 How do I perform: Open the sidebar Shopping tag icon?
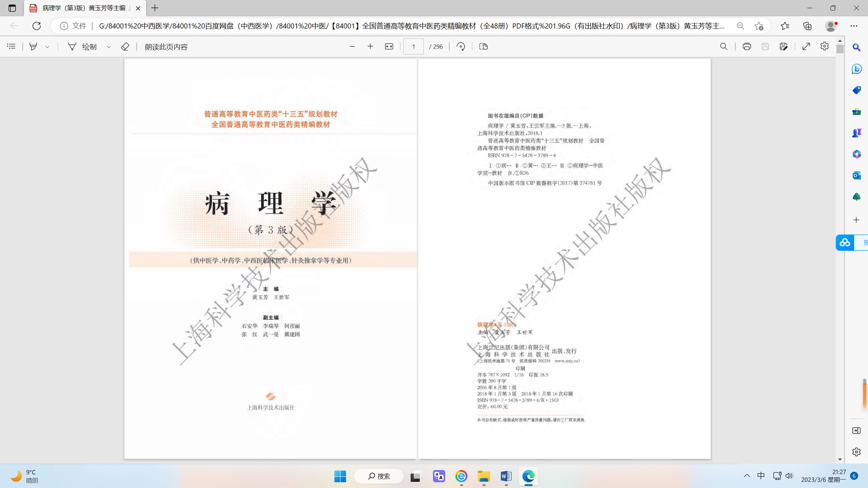(856, 90)
